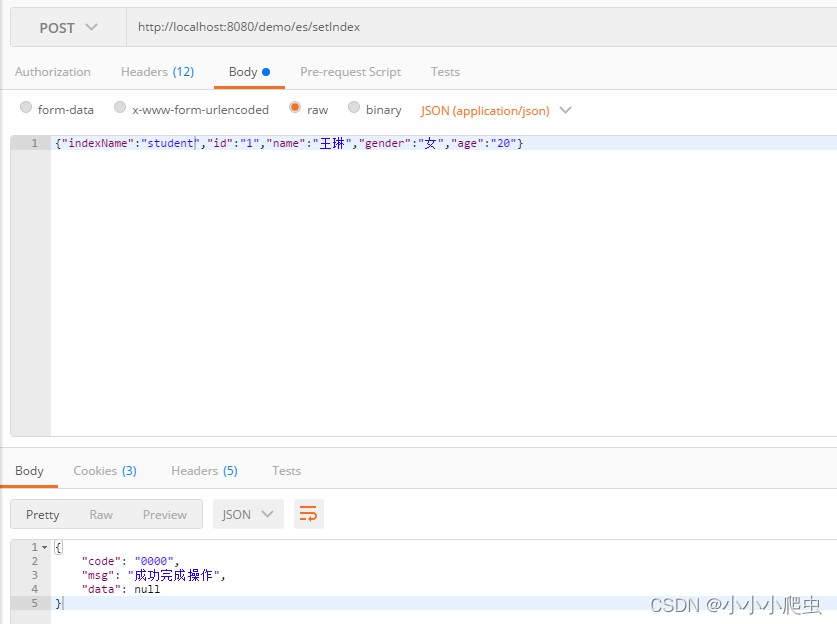
Task: Open the response Cookies (3) tab
Action: (x=105, y=471)
